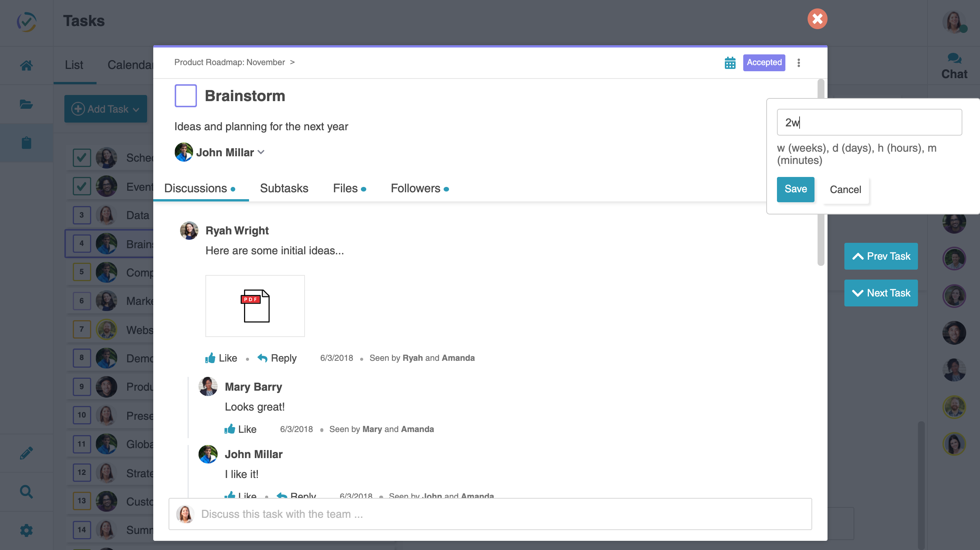The height and width of the screenshot is (550, 980).
Task: Click the pencil edit icon in sidebar
Action: point(26,453)
